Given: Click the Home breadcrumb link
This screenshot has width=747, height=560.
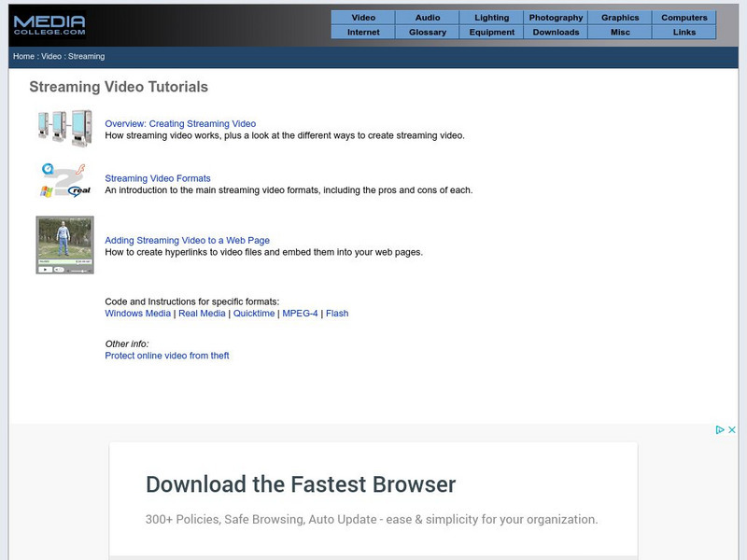Looking at the screenshot, I should tap(21, 56).
